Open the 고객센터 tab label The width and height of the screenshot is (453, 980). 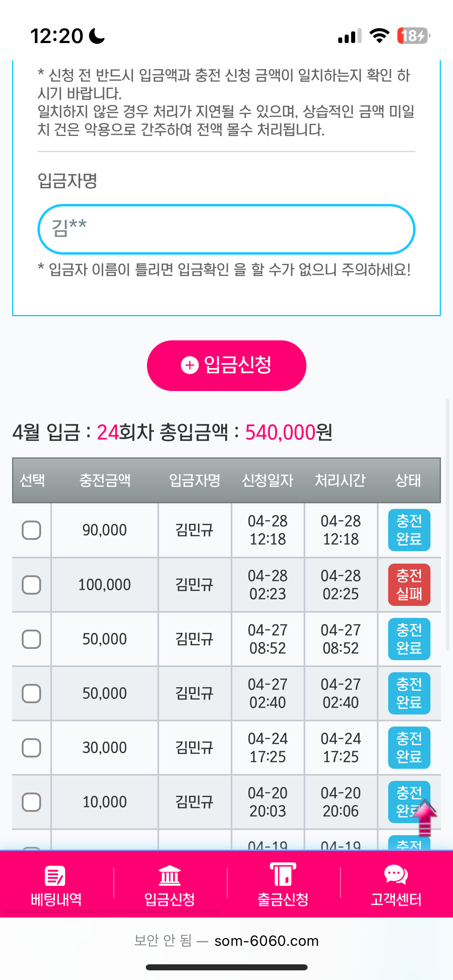[x=396, y=900]
